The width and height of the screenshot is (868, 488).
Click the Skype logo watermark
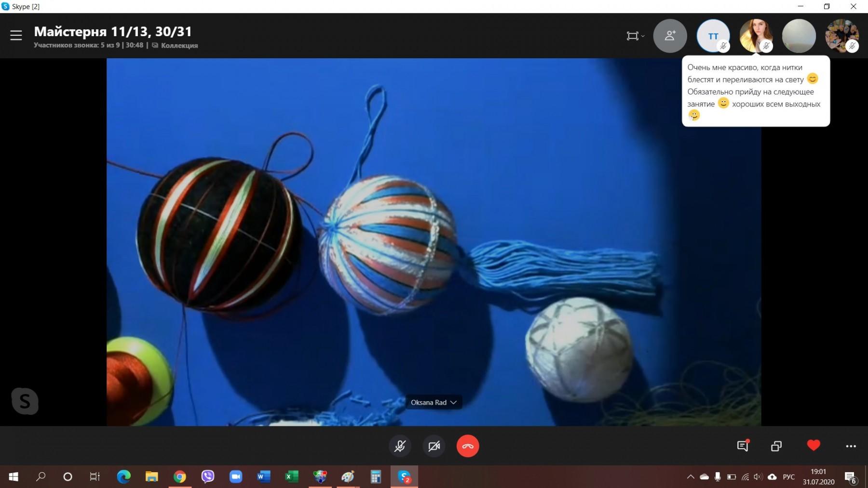[x=25, y=401]
